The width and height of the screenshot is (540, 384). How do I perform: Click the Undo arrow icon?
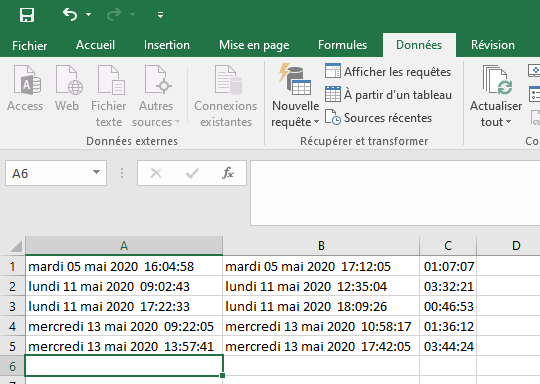click(x=70, y=14)
